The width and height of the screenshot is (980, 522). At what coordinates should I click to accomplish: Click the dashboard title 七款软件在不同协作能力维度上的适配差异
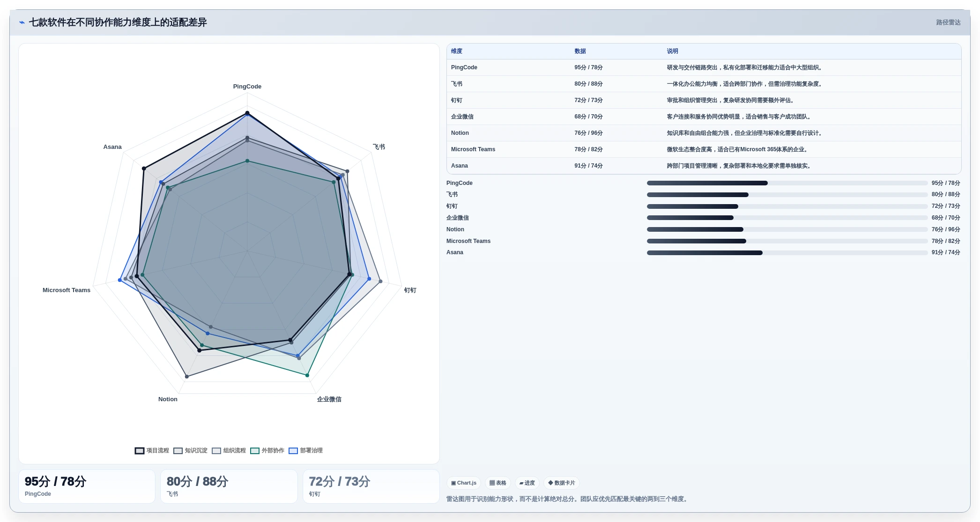[118, 22]
